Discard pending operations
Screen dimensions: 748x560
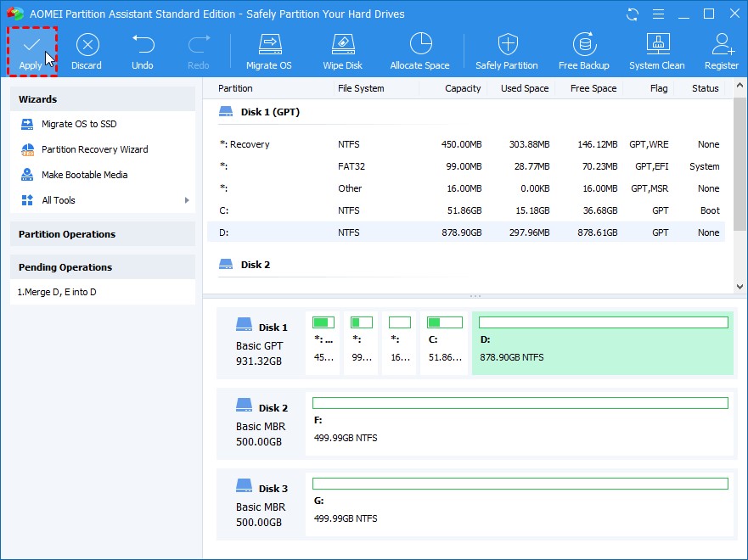(x=87, y=52)
